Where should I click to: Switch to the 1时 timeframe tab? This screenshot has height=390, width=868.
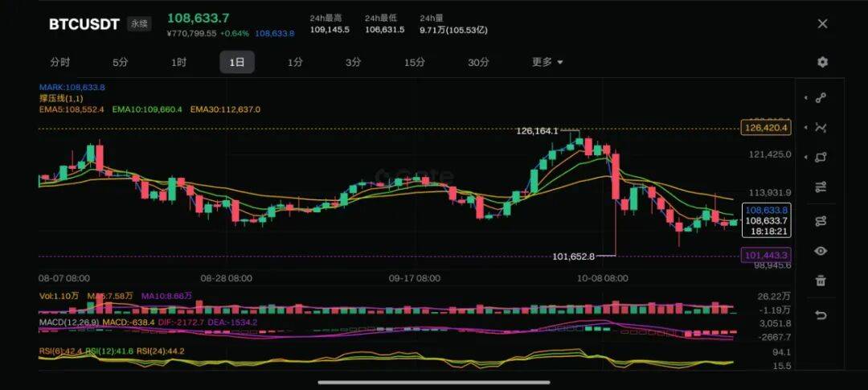pyautogui.click(x=178, y=62)
